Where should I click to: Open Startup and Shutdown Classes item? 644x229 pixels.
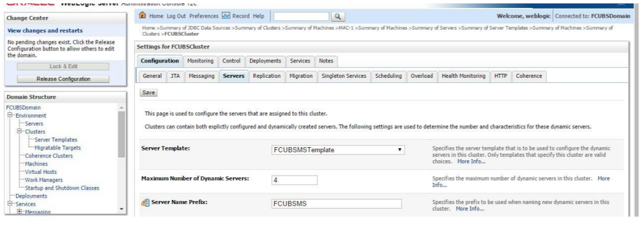[62, 188]
